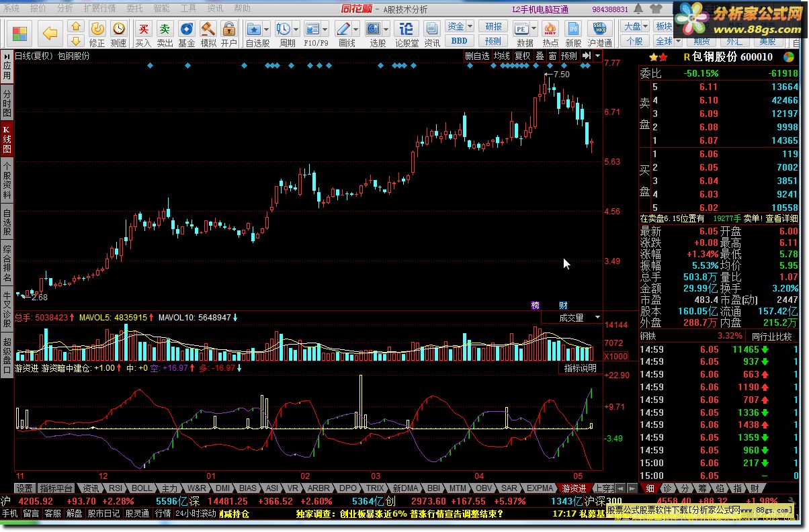Click the 指标说明 indicator description button
Viewport: 809px width, 532px height.
pos(580,368)
